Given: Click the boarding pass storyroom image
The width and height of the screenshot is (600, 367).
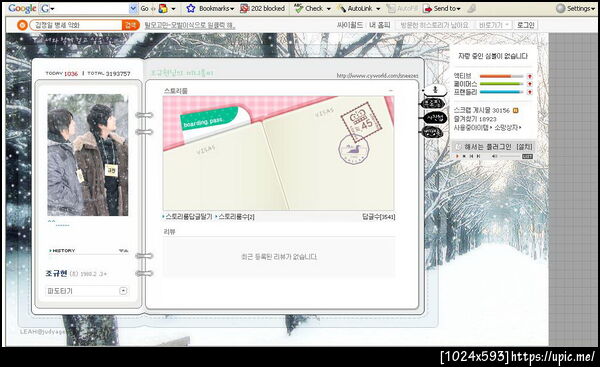Looking at the screenshot, I should pos(278,153).
